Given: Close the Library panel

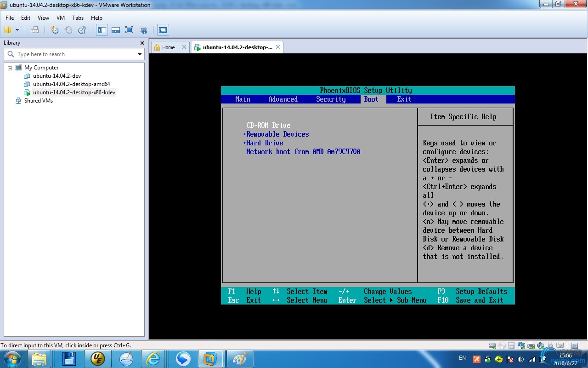Looking at the screenshot, I should [142, 43].
